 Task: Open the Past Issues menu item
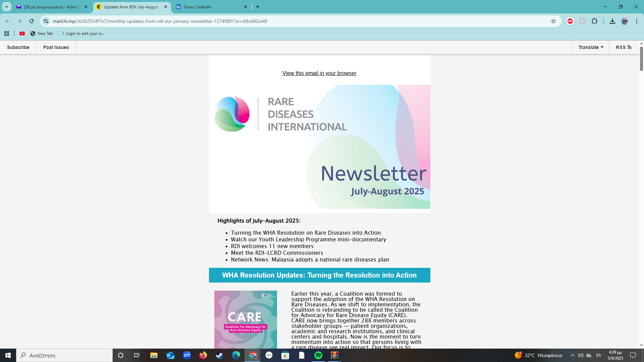coord(56,47)
